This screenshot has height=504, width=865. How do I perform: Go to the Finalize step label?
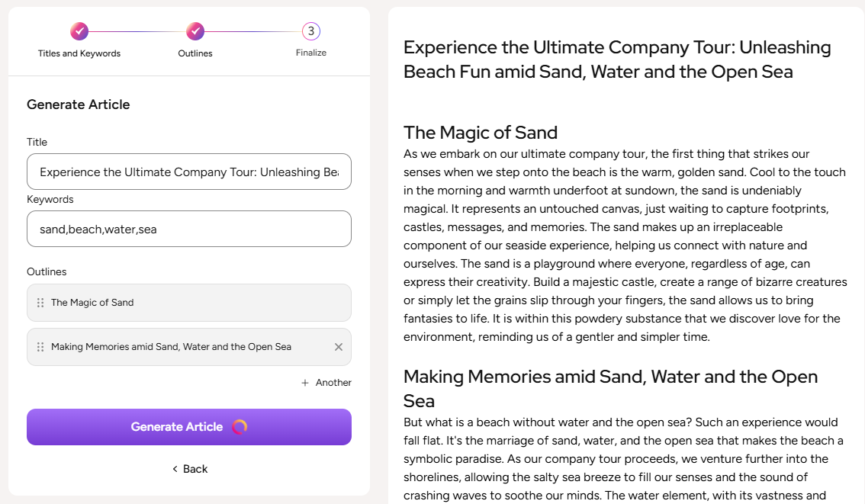[311, 53]
